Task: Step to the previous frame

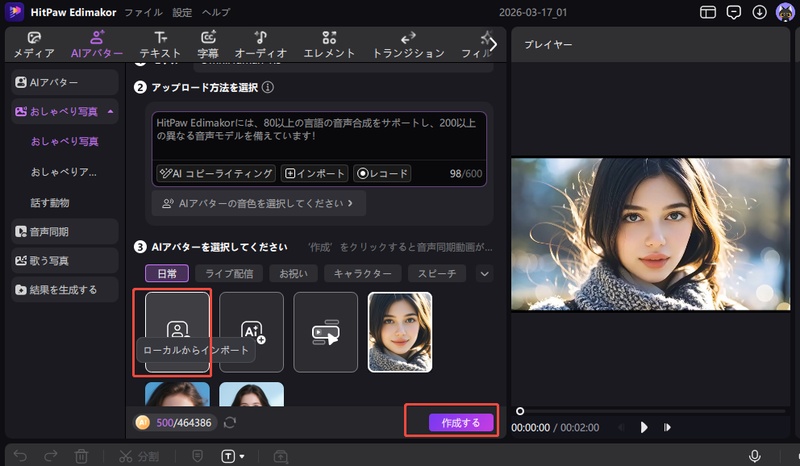Action: (621, 427)
